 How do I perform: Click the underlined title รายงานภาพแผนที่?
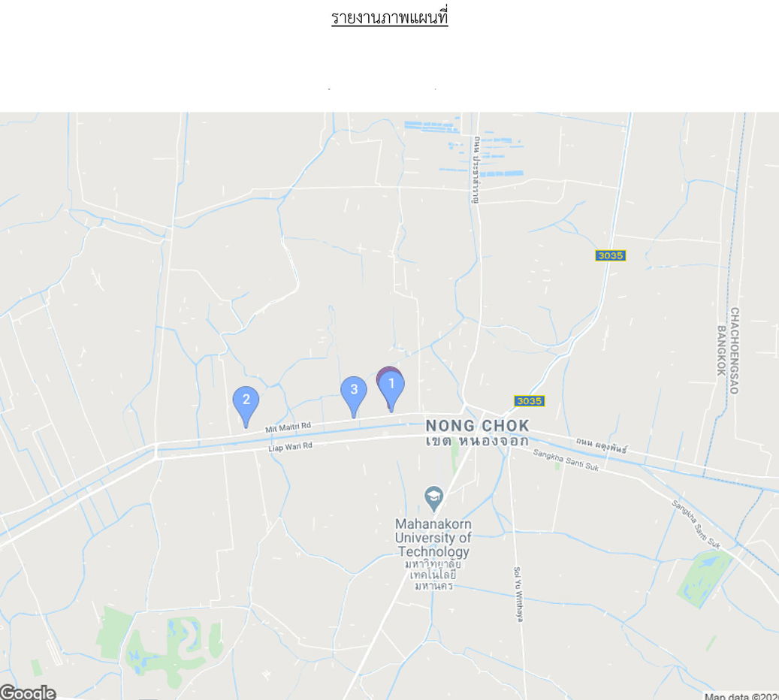[x=390, y=18]
